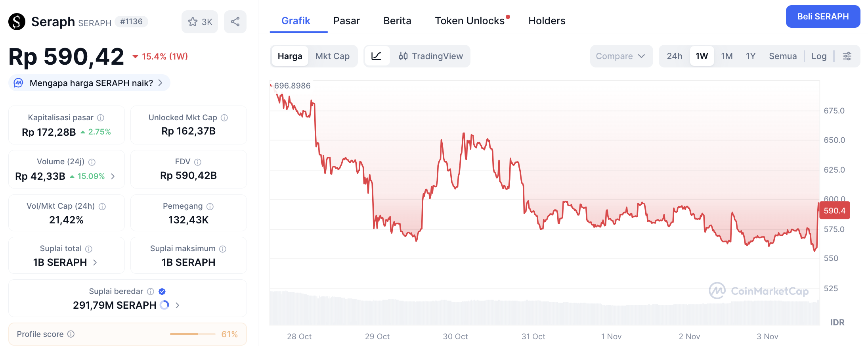Open the Token Unlocks tab
This screenshot has width=868, height=346.
tap(470, 21)
